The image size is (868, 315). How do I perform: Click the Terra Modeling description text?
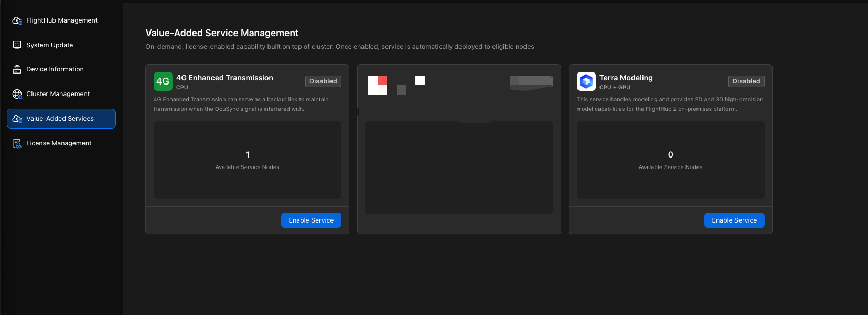670,104
